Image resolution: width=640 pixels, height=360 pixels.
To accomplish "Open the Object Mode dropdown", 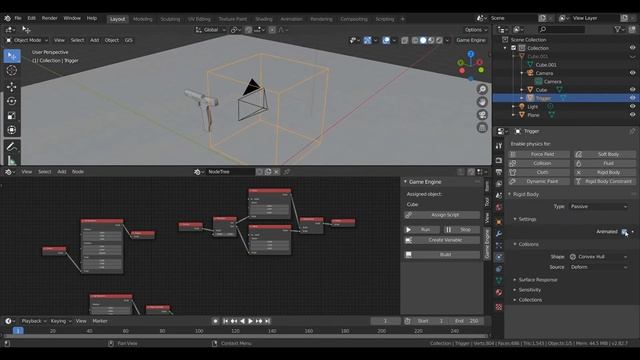I will click(27, 40).
